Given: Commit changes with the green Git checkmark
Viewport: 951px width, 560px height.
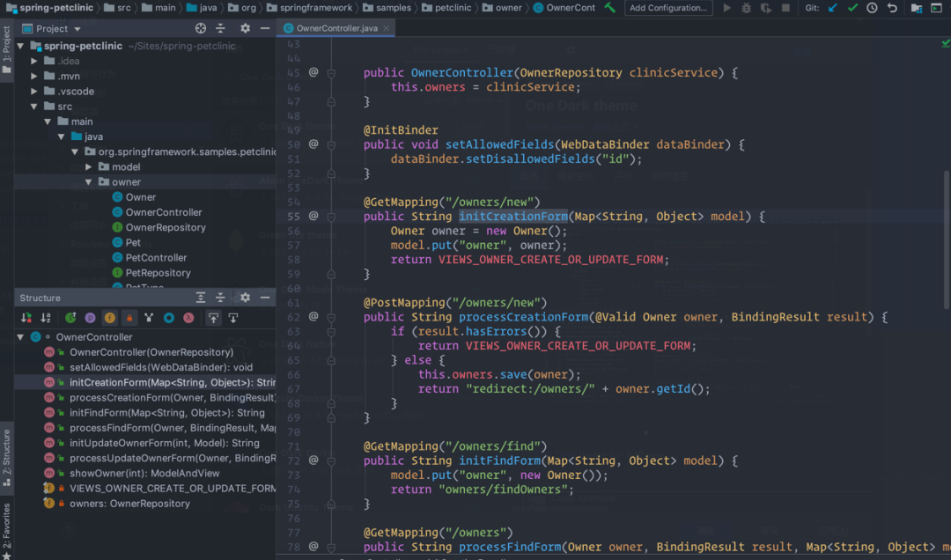Looking at the screenshot, I should click(852, 8).
